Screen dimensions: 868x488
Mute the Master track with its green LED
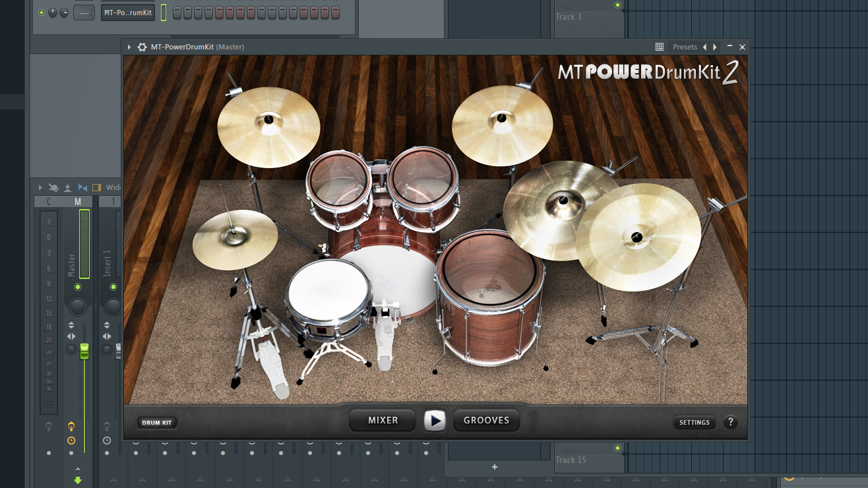(78, 287)
